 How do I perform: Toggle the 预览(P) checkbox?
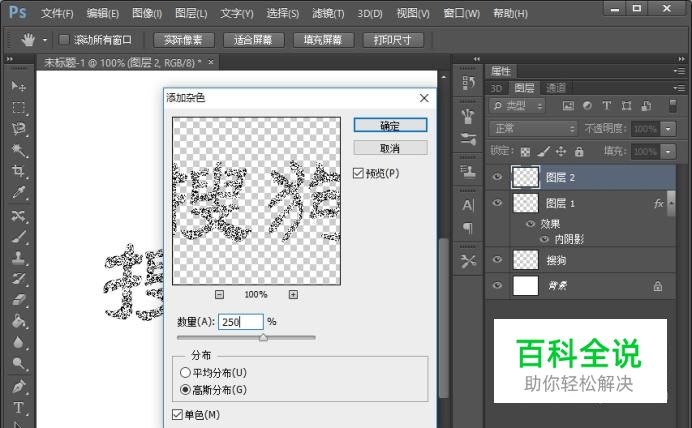pyautogui.click(x=358, y=173)
